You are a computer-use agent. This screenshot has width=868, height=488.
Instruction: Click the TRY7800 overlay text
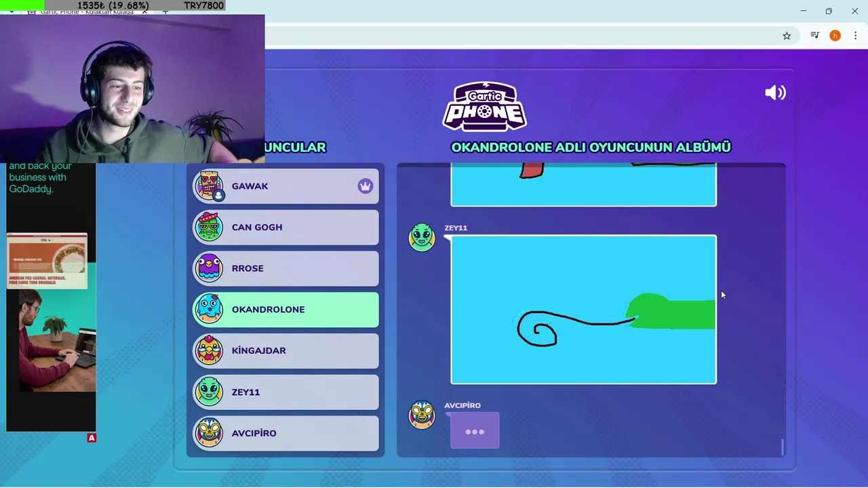(203, 5)
